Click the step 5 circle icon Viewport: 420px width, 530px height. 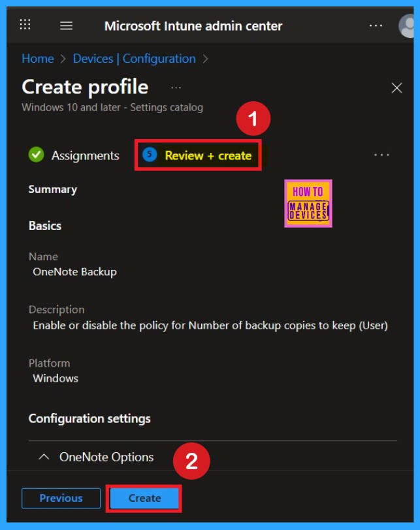point(150,154)
